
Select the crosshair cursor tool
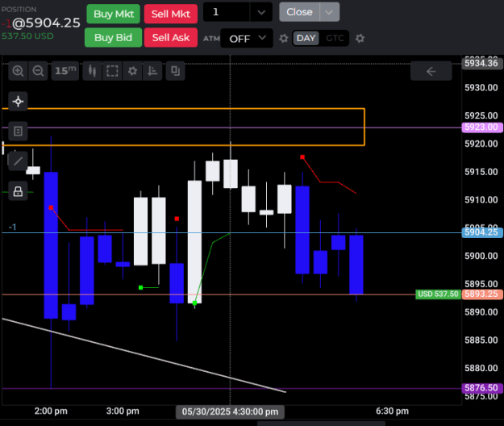(18, 102)
